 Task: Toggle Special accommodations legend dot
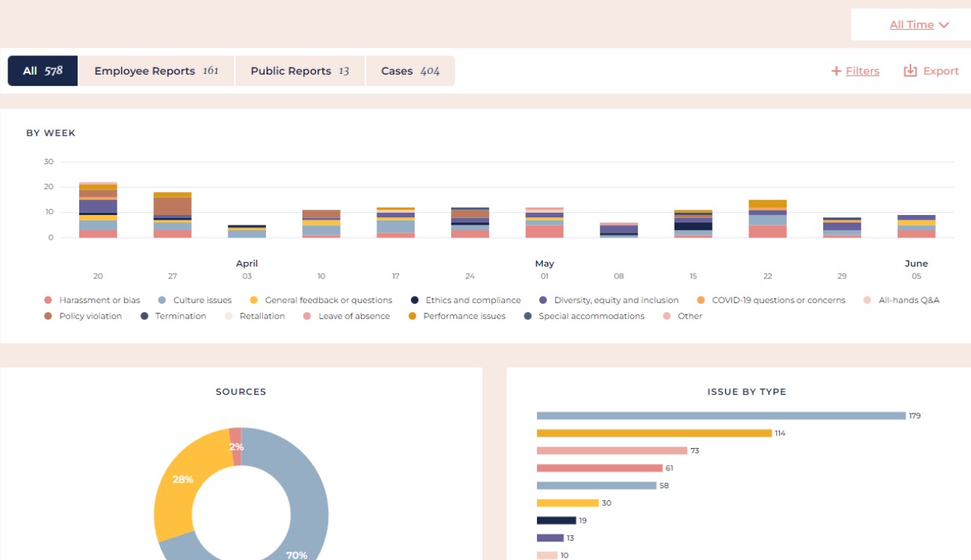[x=527, y=316]
